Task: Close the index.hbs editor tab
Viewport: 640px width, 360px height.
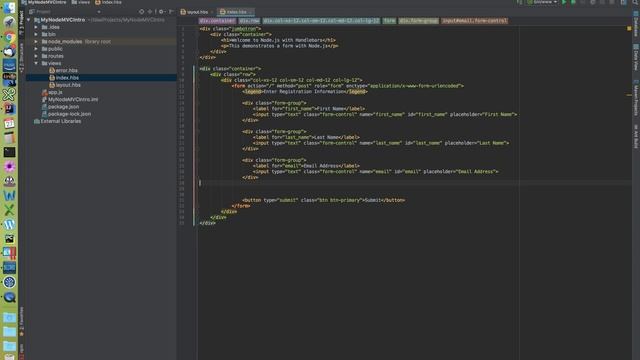Action: [x=251, y=12]
